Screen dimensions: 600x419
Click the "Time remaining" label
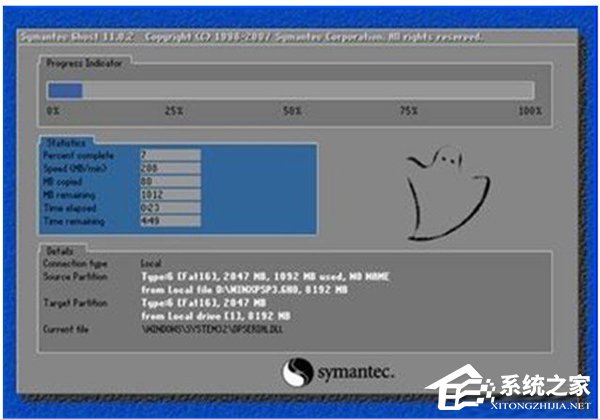click(x=74, y=221)
